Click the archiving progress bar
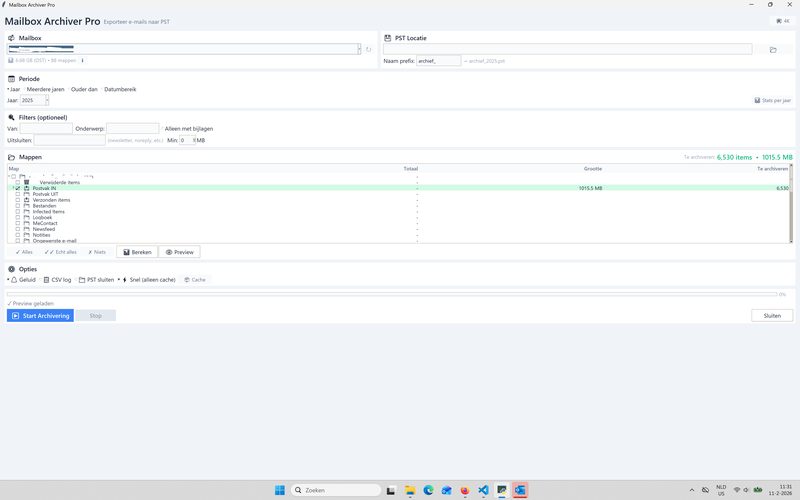800x500 pixels. click(x=391, y=294)
